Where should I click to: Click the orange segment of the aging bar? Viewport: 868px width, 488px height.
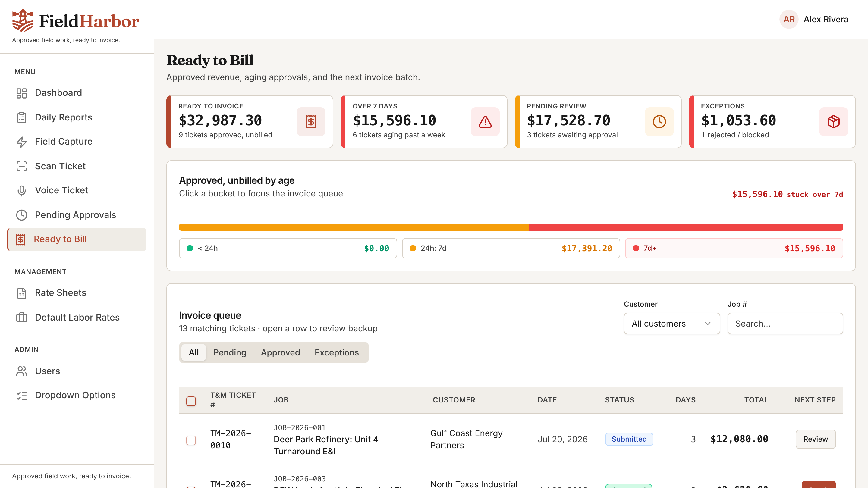[x=354, y=227]
